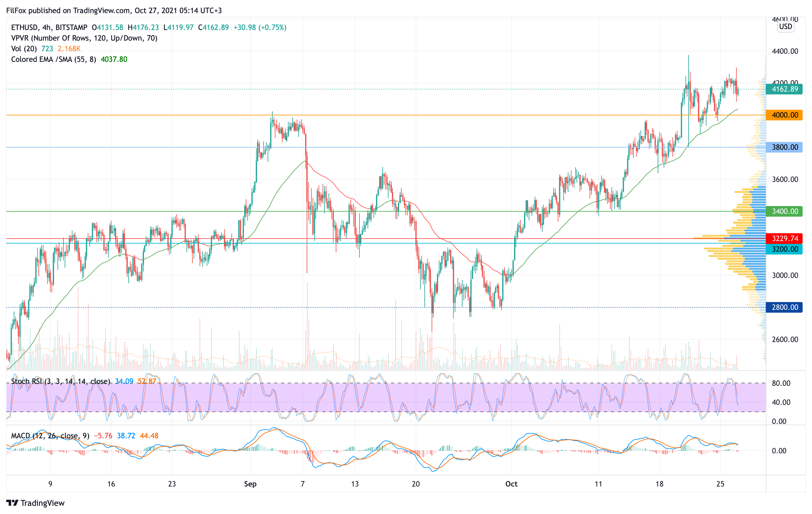Click the VPVR indicator legend
812x514 pixels.
84,38
